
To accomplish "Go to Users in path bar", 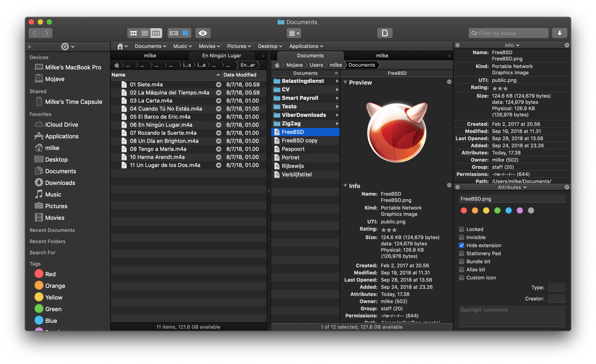I will coord(316,65).
